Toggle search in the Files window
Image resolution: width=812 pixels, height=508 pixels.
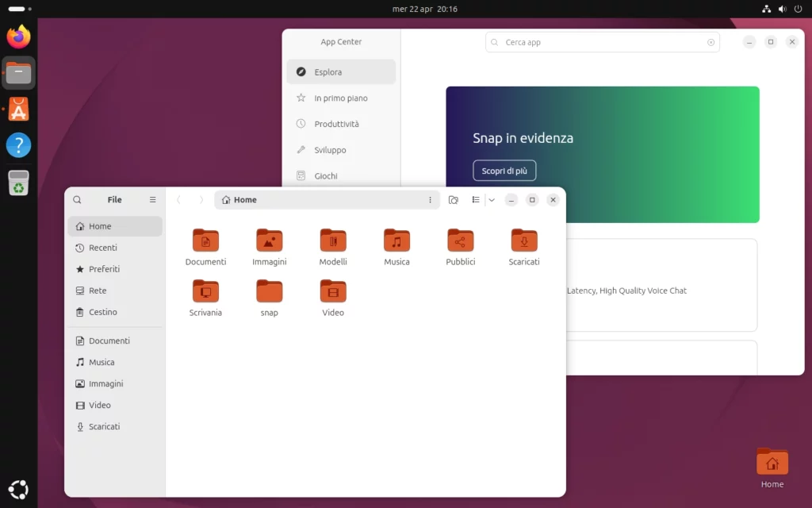coord(77,199)
